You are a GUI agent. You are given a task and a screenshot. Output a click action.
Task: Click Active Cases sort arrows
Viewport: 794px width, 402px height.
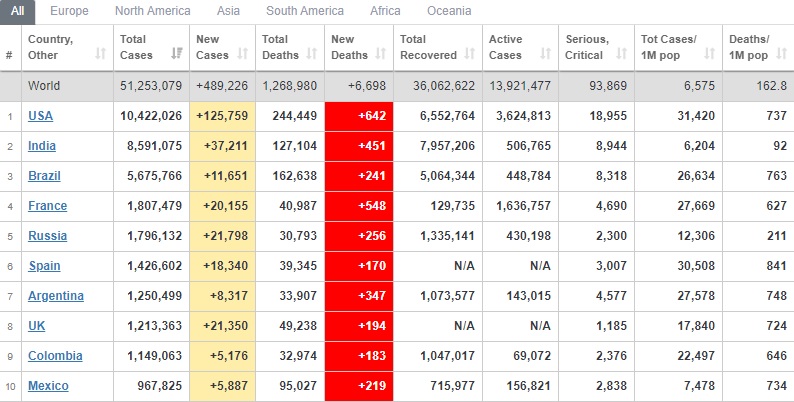(545, 53)
